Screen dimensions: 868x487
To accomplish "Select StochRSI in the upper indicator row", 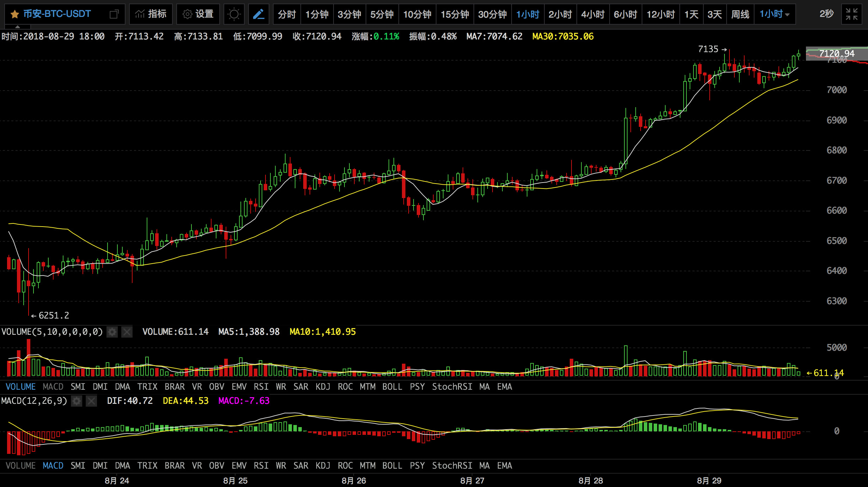I will pos(452,387).
